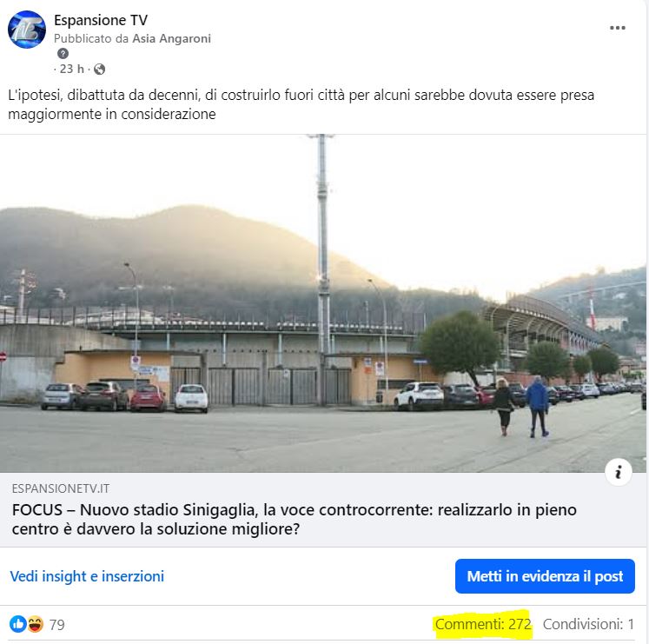
Task: Open Asia Angaroni's profile link
Action: [171, 38]
